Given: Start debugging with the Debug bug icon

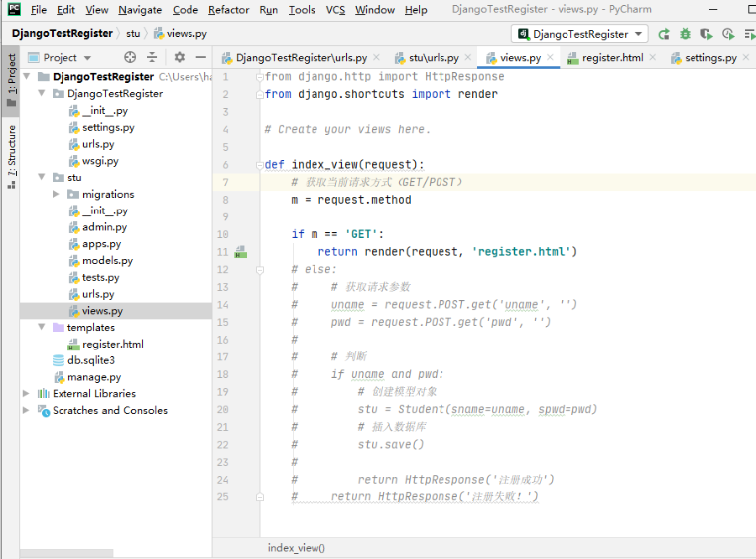Looking at the screenshot, I should (x=686, y=33).
